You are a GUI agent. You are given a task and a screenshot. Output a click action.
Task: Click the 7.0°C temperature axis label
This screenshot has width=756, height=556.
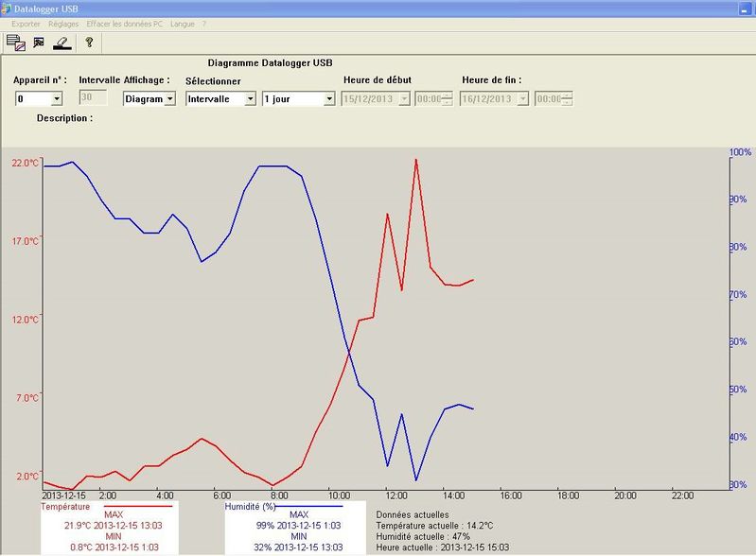pos(27,397)
